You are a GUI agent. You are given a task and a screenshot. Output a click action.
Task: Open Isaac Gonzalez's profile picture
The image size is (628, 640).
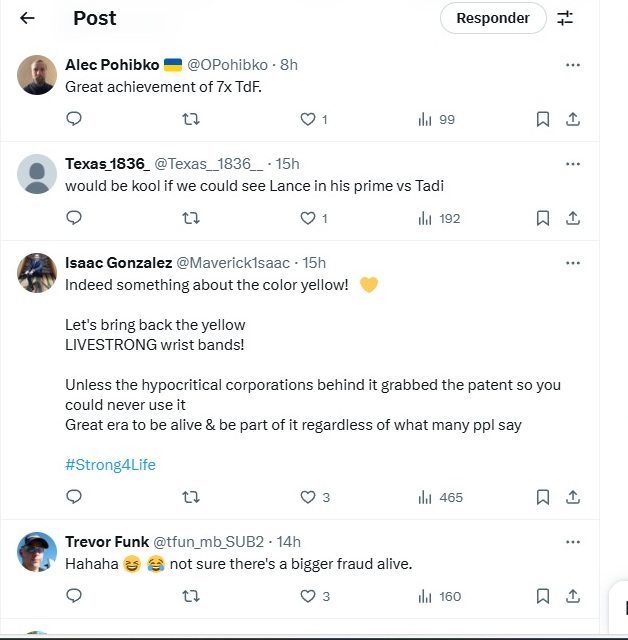point(37,273)
